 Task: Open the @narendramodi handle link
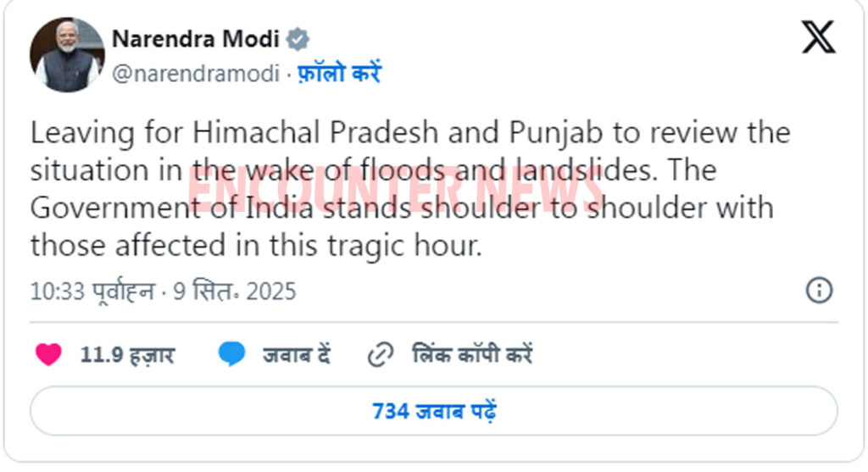pos(196,74)
